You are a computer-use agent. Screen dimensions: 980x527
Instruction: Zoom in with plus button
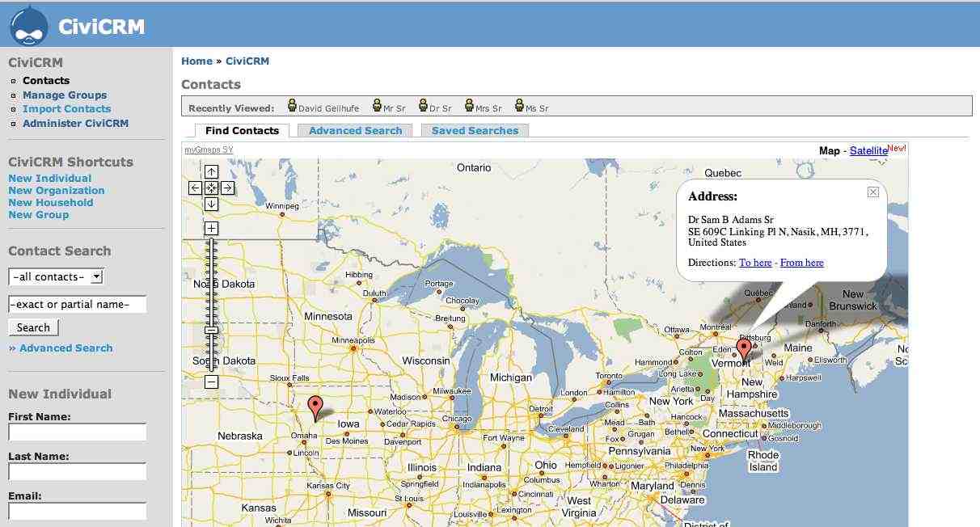211,229
